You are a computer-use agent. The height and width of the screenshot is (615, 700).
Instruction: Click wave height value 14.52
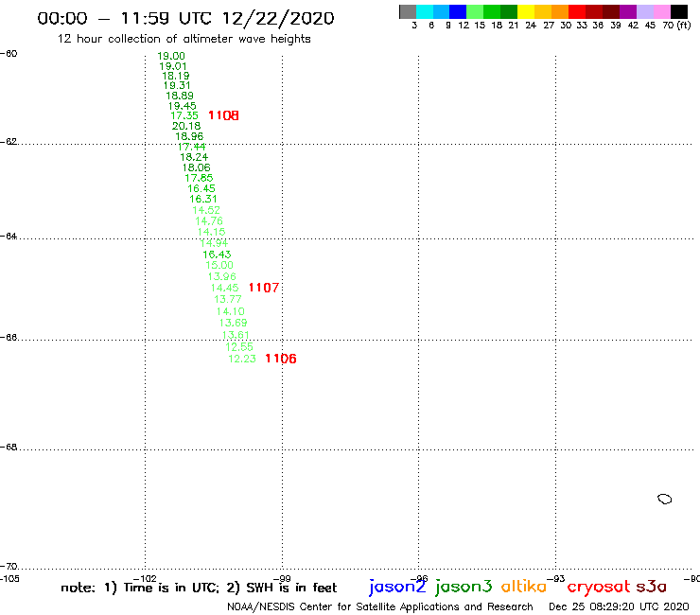(206, 210)
